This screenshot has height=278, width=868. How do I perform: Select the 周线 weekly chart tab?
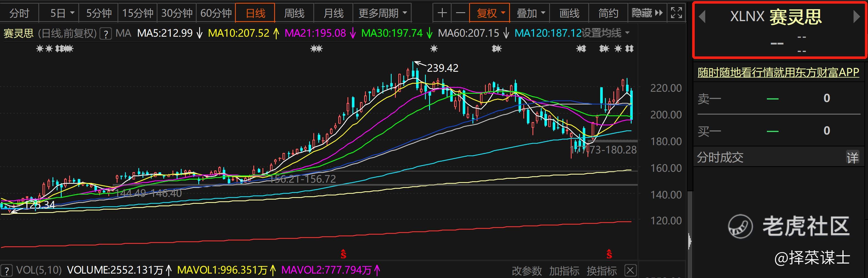coord(294,13)
